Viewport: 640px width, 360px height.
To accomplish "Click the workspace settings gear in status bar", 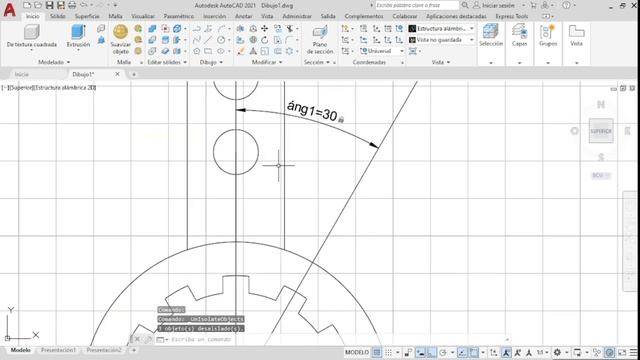I will (x=557, y=352).
